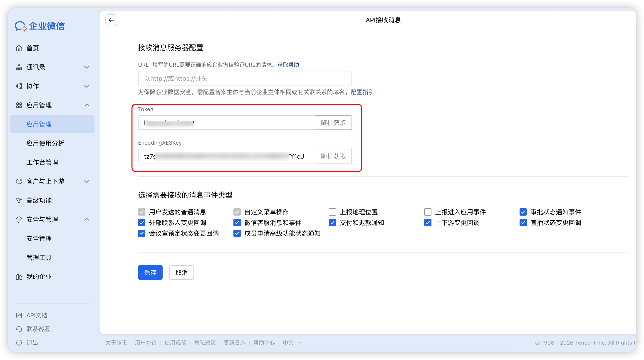Open the 获取帮助 link
Viewport: 644px width, 360px height.
[x=288, y=65]
